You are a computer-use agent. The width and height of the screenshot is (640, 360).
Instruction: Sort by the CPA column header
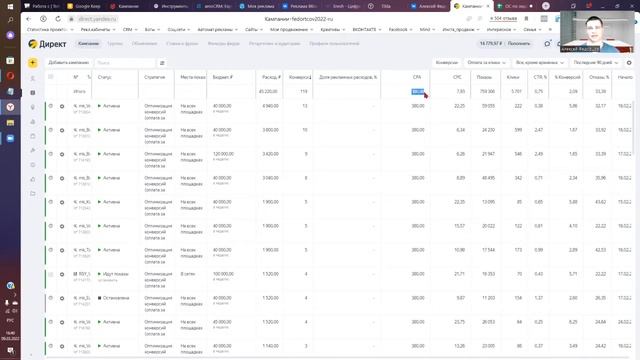click(417, 77)
